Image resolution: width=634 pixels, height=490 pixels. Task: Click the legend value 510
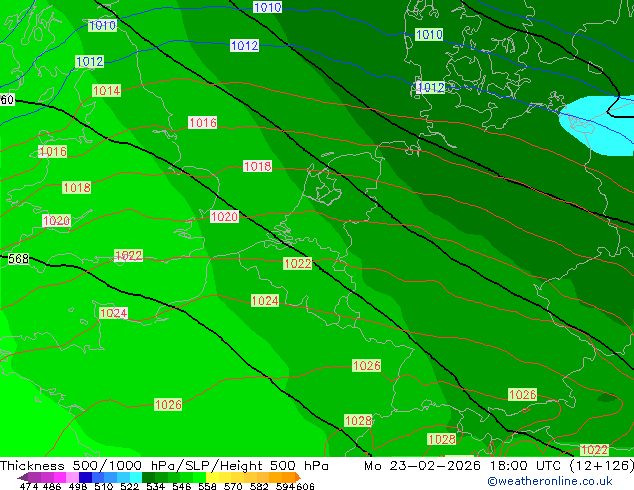pos(104,486)
